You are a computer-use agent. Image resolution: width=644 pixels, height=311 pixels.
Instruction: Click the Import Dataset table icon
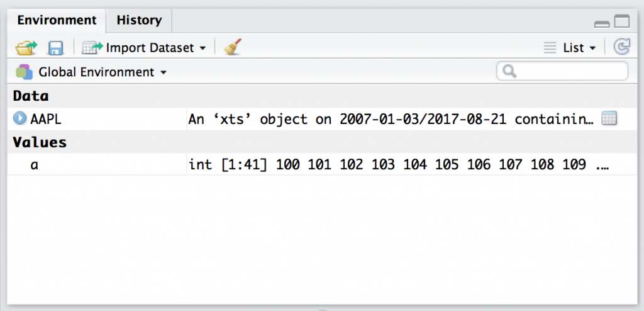92,48
